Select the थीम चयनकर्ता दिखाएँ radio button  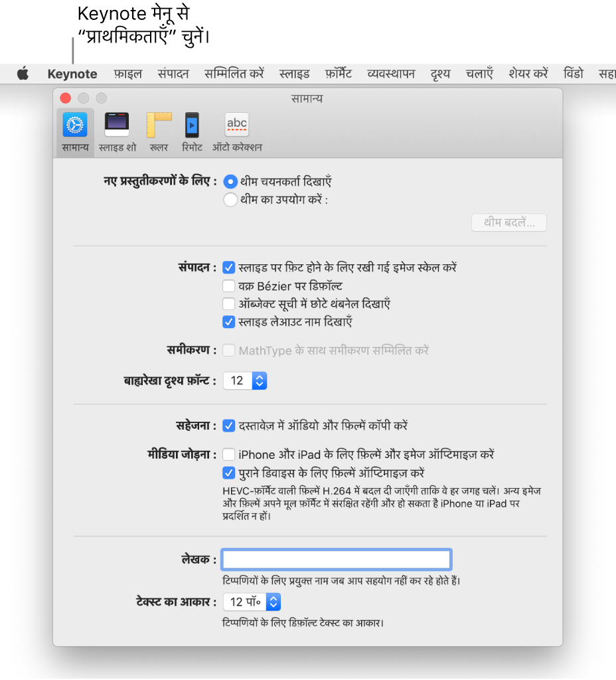(x=230, y=181)
